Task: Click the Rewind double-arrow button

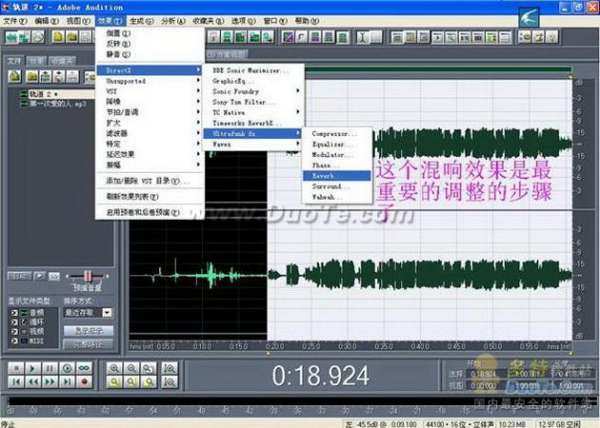Action: coord(33,382)
